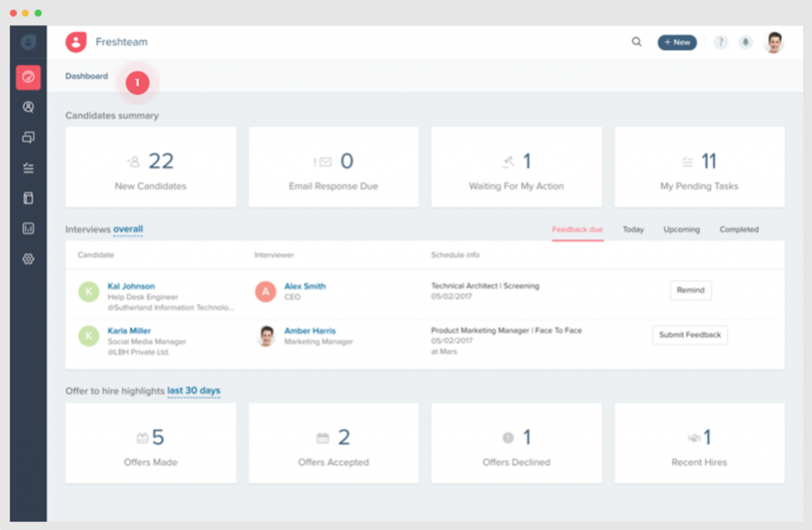Click the Freshteam logo icon
The height and width of the screenshot is (530, 812).
point(76,42)
